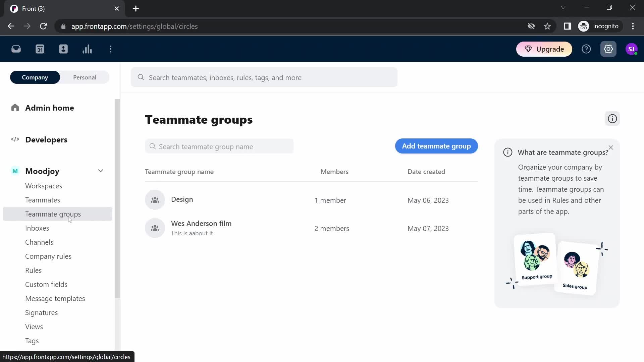Image resolution: width=644 pixels, height=362 pixels.
Task: Open Teammates in sidebar
Action: 43,200
